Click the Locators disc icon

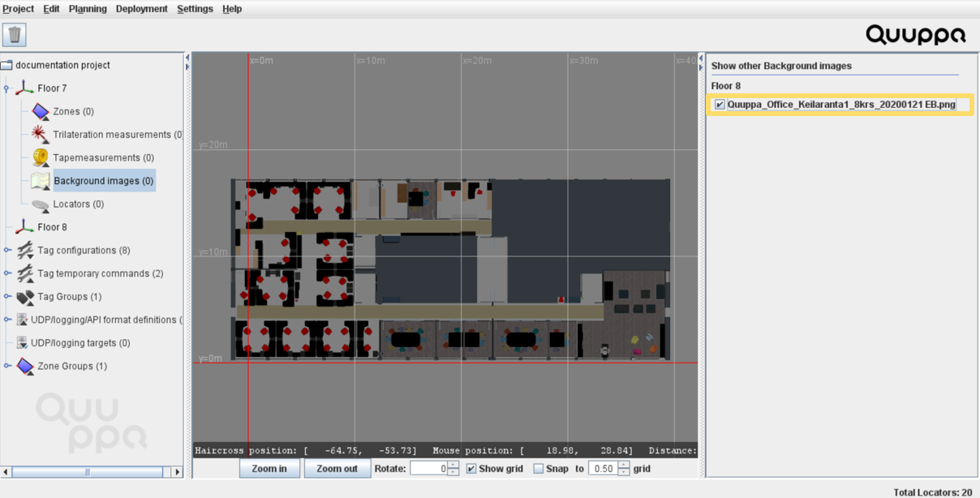pyautogui.click(x=41, y=204)
